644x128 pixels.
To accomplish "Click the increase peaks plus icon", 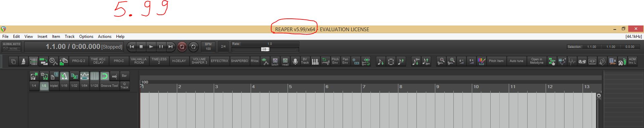I will [472, 61].
